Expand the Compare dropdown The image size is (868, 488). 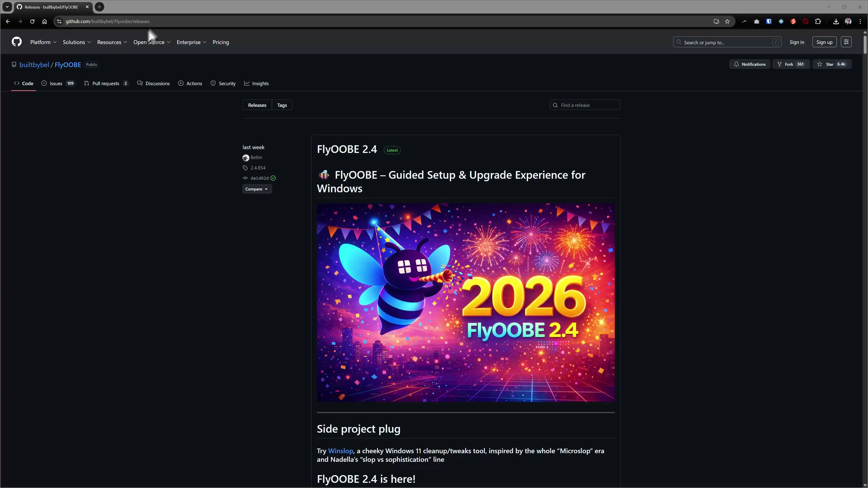point(257,189)
